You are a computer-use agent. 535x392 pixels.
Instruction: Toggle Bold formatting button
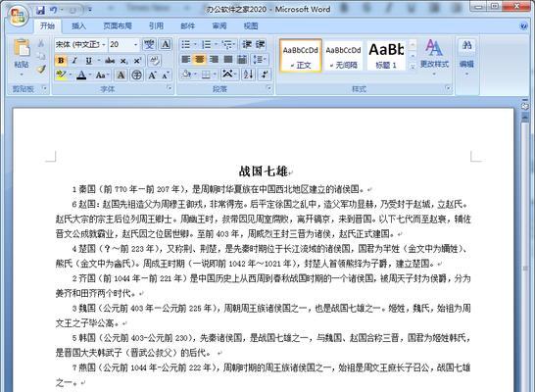click(61, 61)
